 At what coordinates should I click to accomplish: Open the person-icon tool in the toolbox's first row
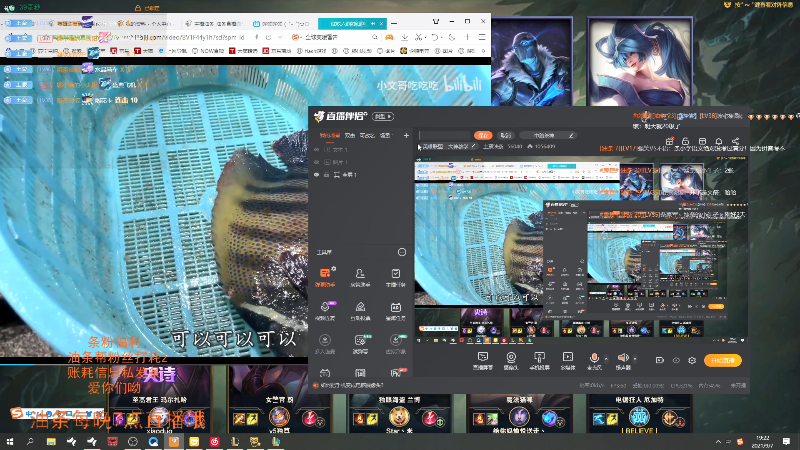360,277
